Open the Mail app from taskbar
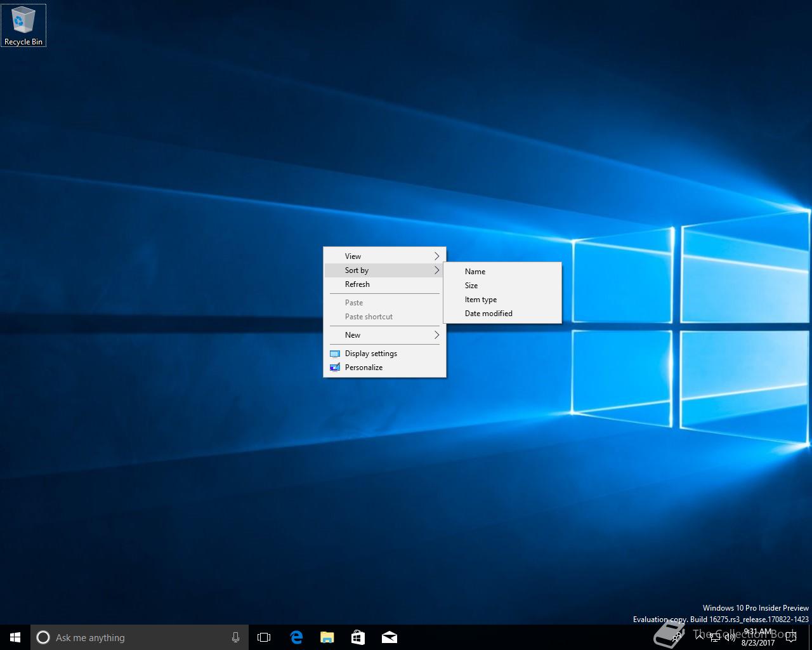This screenshot has height=650, width=812. [x=389, y=637]
